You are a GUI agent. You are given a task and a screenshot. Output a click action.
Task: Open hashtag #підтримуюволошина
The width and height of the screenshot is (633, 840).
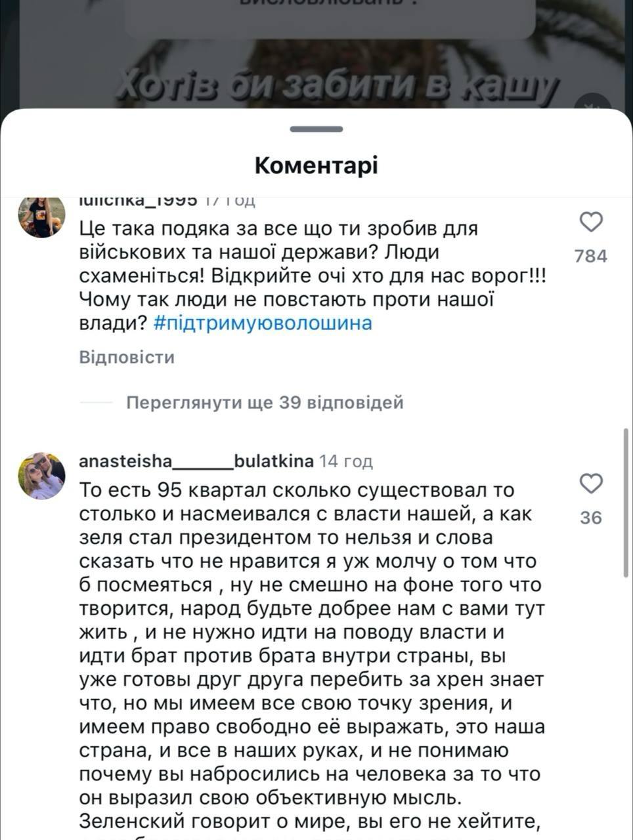click(x=263, y=323)
